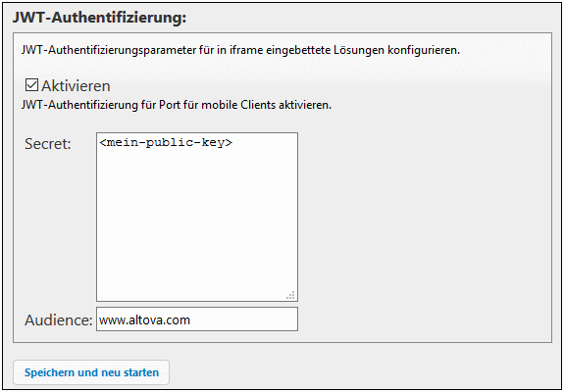The width and height of the screenshot is (564, 392).
Task: Place cursor after the altova.com text
Action: tap(190, 319)
